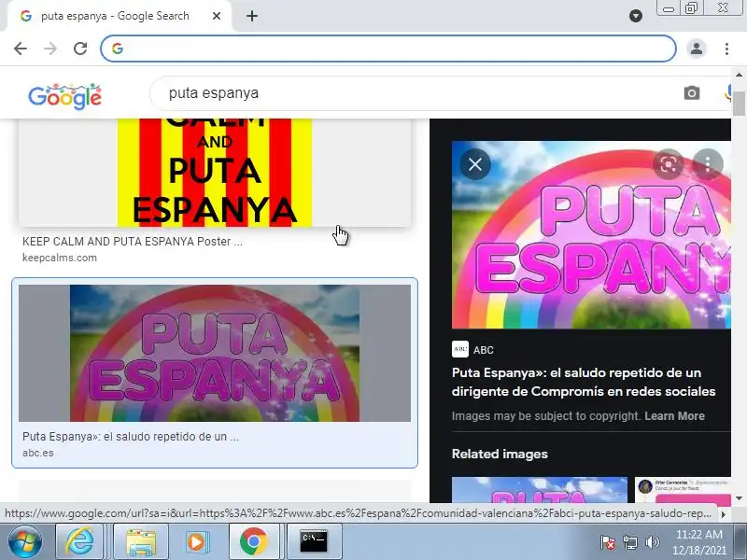Open Windows Explorer folder icon on the taskbar

pyautogui.click(x=141, y=542)
